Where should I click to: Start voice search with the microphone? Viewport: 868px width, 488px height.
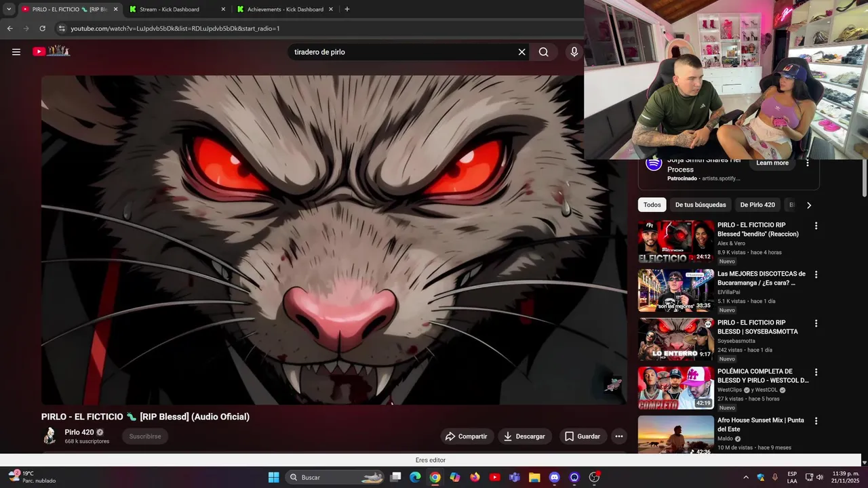[574, 52]
